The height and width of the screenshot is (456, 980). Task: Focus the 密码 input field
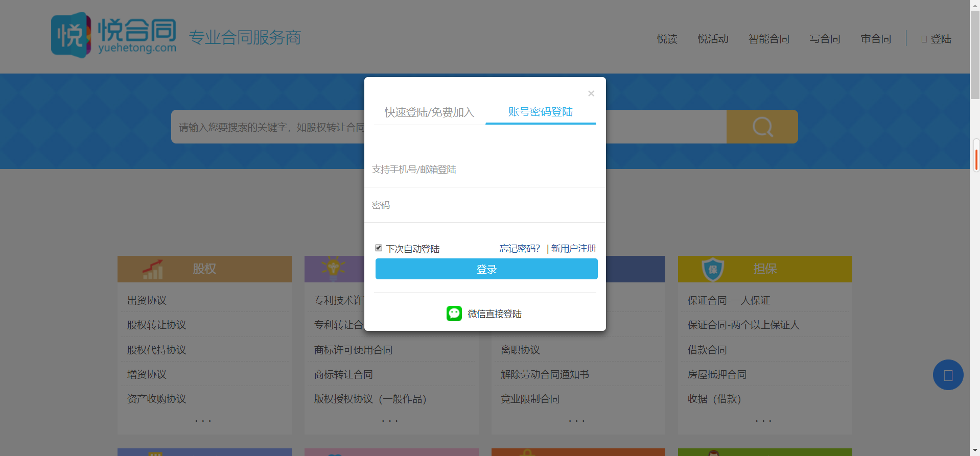[485, 205]
